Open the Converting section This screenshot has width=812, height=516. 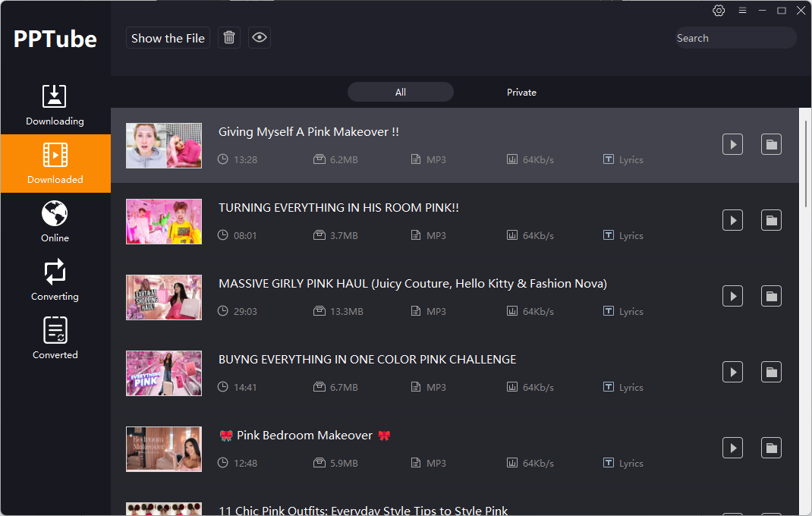pyautogui.click(x=55, y=280)
